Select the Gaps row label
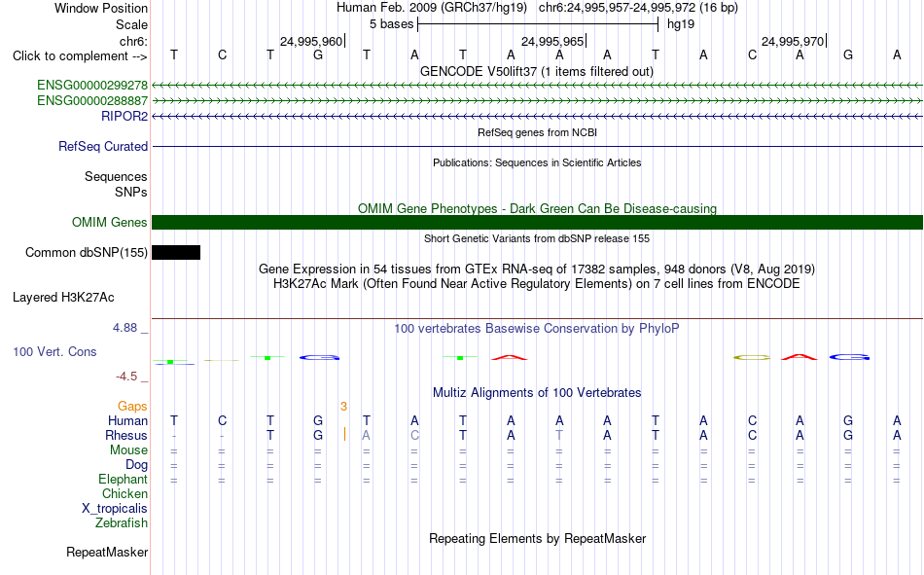 (x=132, y=407)
